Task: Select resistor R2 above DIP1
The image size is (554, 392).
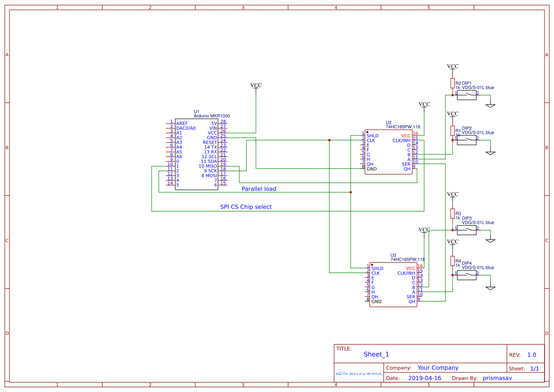Action: [453, 82]
